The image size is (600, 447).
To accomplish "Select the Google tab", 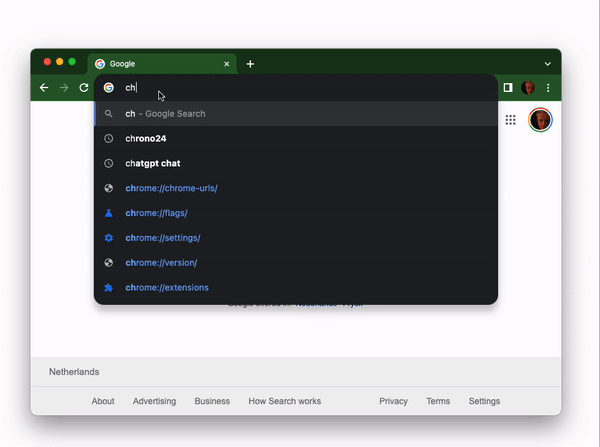I will click(x=162, y=64).
